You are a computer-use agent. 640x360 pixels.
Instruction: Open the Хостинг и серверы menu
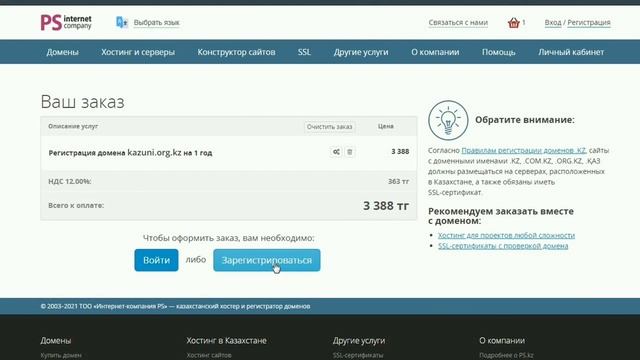coord(138,52)
